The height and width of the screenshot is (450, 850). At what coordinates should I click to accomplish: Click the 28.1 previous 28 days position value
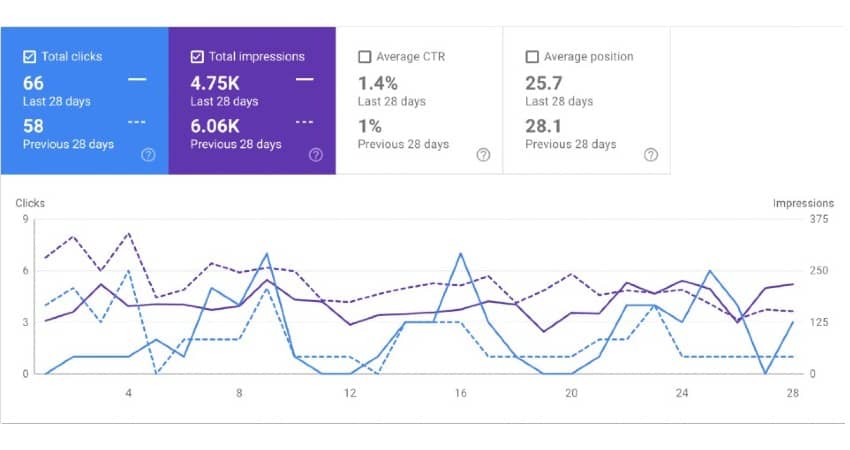click(x=544, y=126)
